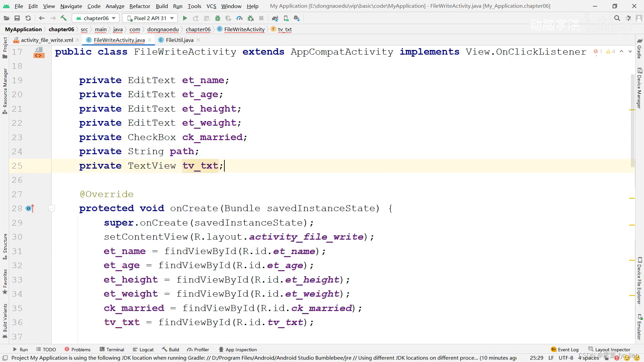Viewport: 644px width, 362px height.
Task: Open Device Manager side panel
Action: 639,88
